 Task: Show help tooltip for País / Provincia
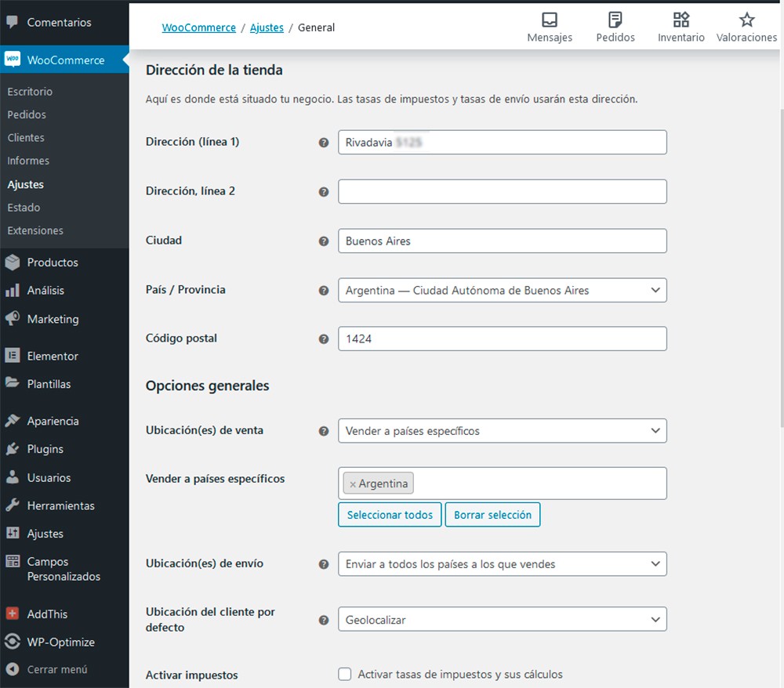coord(324,291)
